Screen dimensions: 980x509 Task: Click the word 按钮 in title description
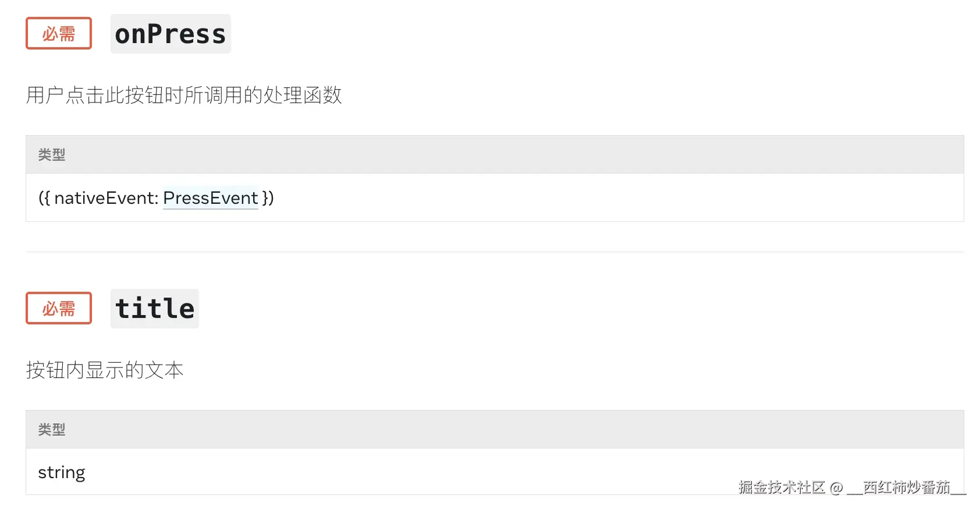click(x=45, y=370)
